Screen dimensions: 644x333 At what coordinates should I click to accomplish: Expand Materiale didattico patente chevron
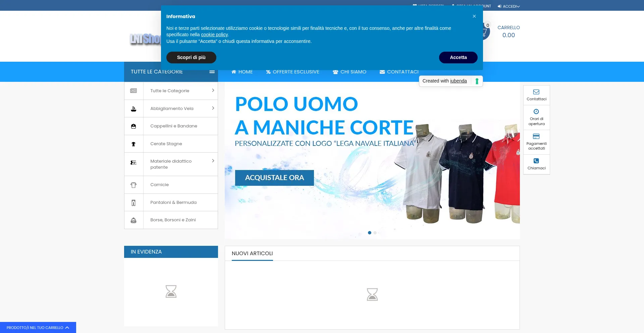pyautogui.click(x=213, y=161)
